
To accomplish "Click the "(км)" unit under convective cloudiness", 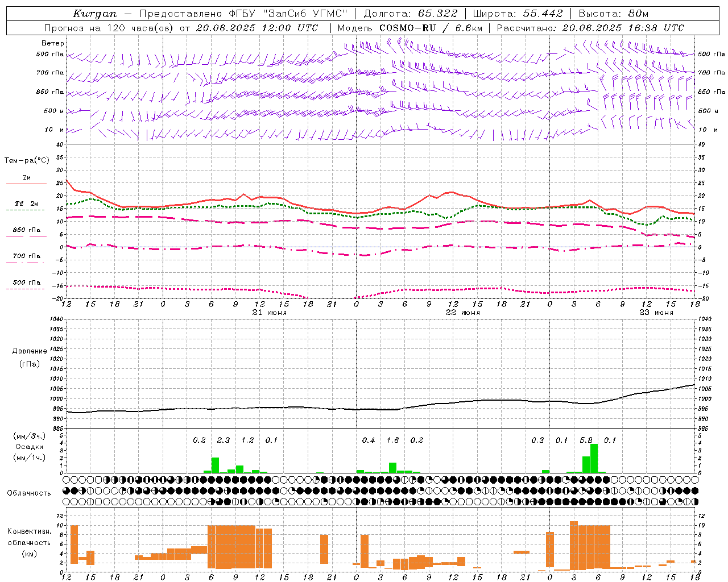I will (x=29, y=554).
